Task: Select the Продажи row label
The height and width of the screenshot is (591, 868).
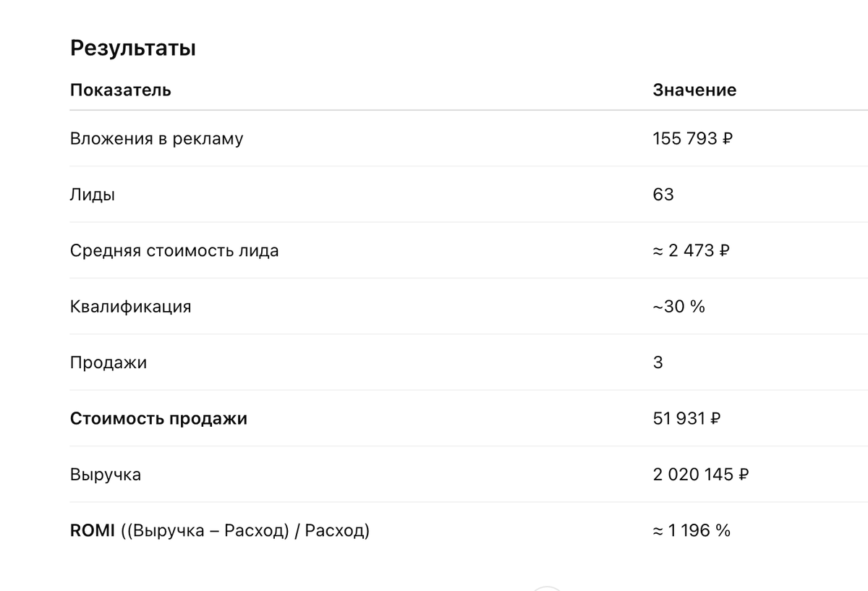Action: (109, 362)
